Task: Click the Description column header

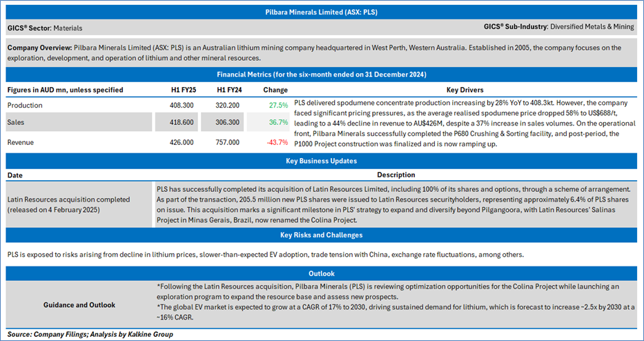Action: (396, 175)
